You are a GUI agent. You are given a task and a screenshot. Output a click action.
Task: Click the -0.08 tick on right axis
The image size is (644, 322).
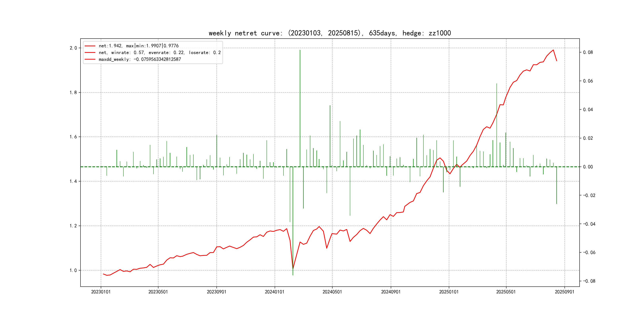click(x=589, y=281)
